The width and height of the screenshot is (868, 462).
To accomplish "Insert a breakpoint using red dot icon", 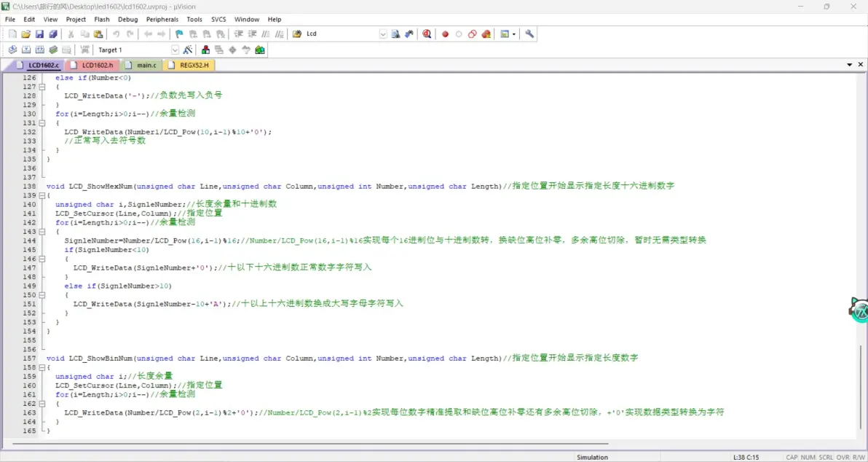I will coord(445,34).
